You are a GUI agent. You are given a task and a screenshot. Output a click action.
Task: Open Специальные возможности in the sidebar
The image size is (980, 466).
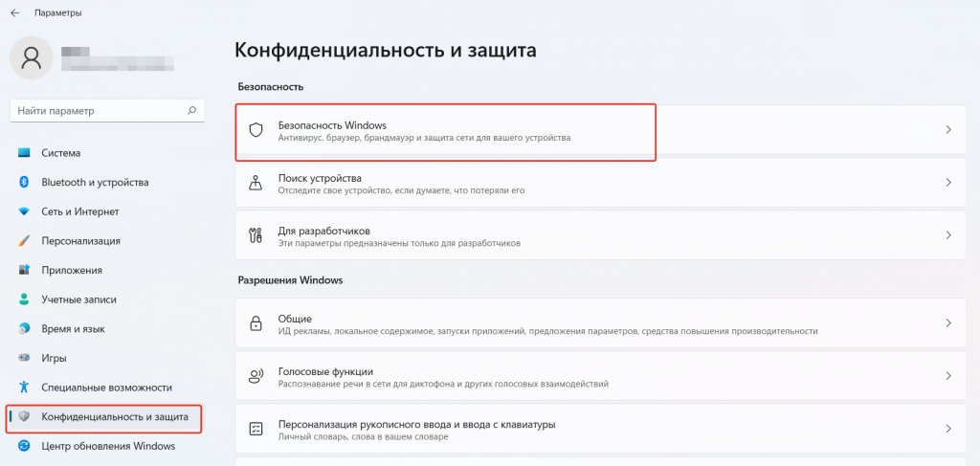[105, 388]
